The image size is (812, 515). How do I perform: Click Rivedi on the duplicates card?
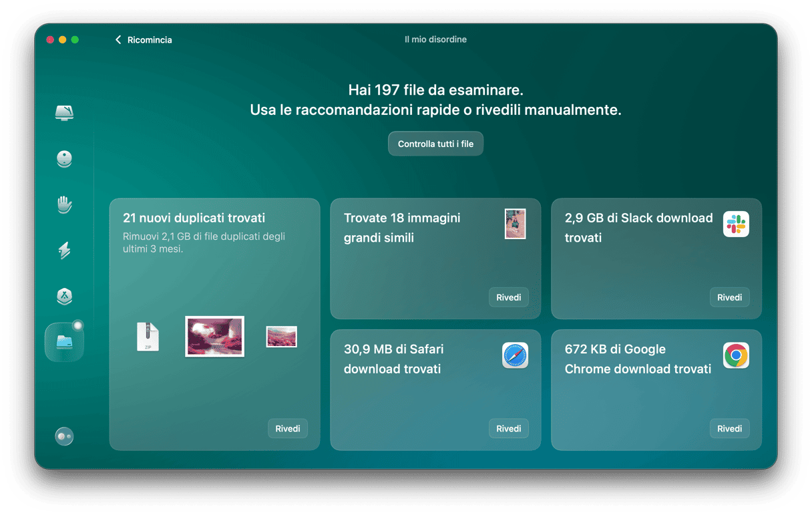(x=288, y=429)
